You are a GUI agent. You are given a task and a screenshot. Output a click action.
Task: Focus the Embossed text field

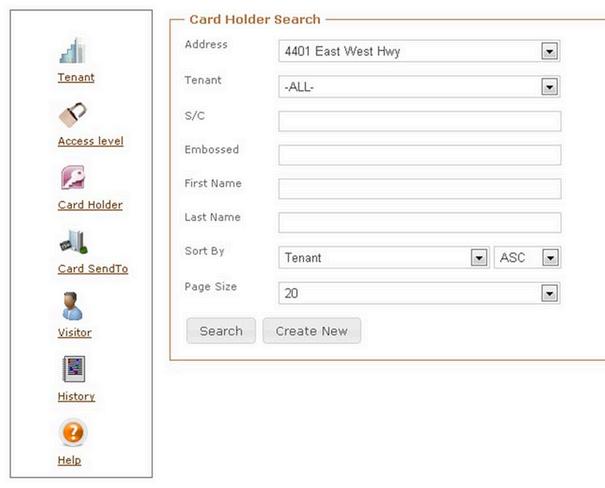click(x=419, y=155)
